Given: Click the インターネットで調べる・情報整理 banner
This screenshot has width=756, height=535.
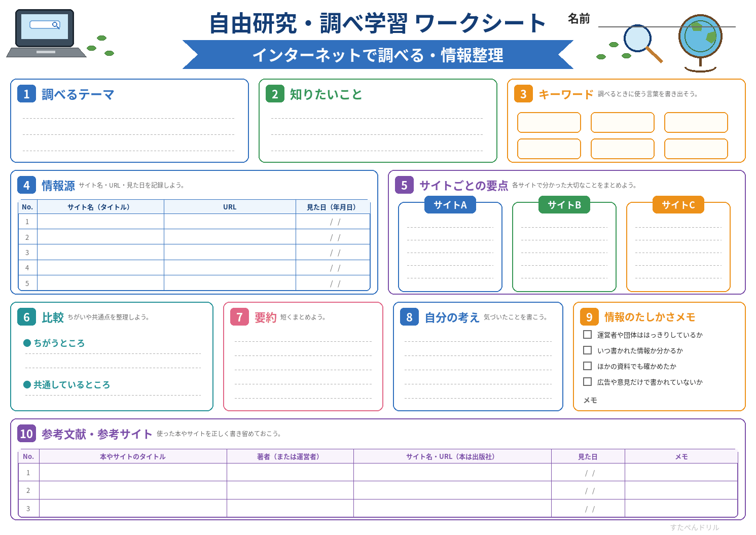Looking at the screenshot, I should pyautogui.click(x=378, y=55).
